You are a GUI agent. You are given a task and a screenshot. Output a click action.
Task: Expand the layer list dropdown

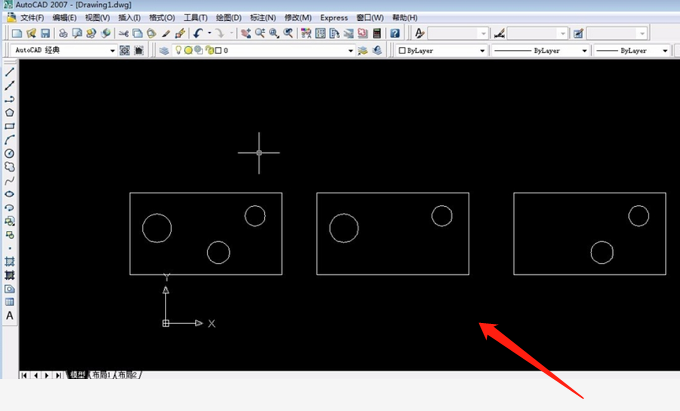(350, 51)
